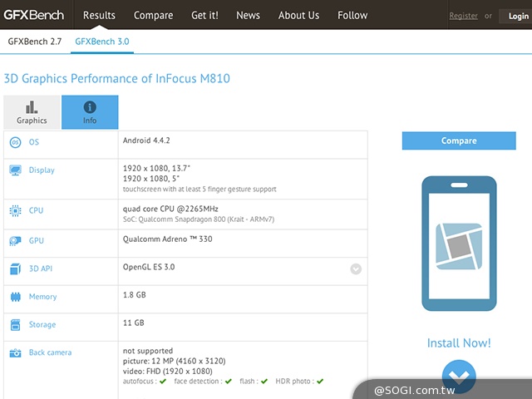Screen dimensions: 532x399
Task: Open the Follow menu item
Action: [x=352, y=15]
